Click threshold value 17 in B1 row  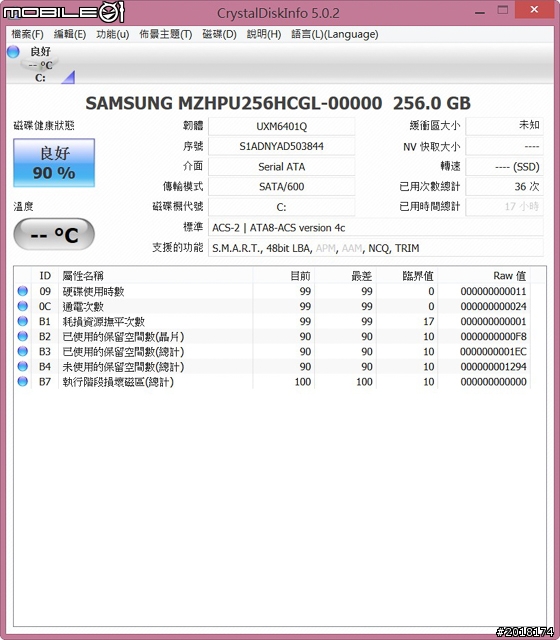click(x=429, y=322)
